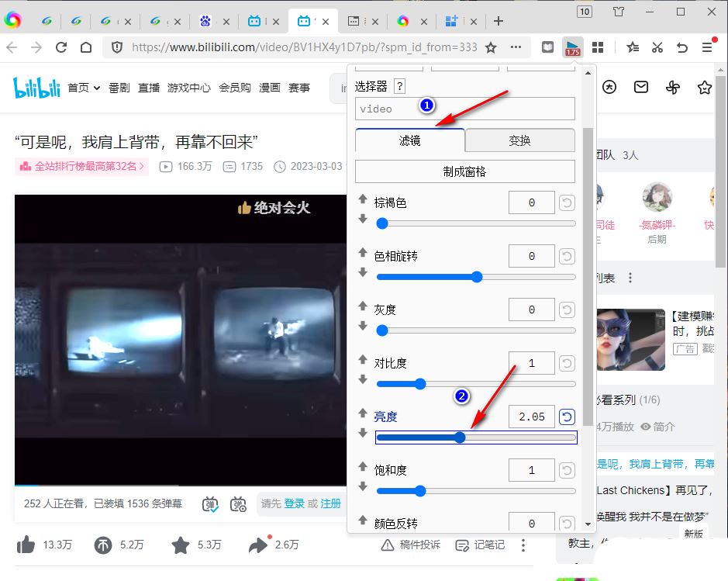Click the scissors screenshot tool
The height and width of the screenshot is (581, 728).
[657, 47]
